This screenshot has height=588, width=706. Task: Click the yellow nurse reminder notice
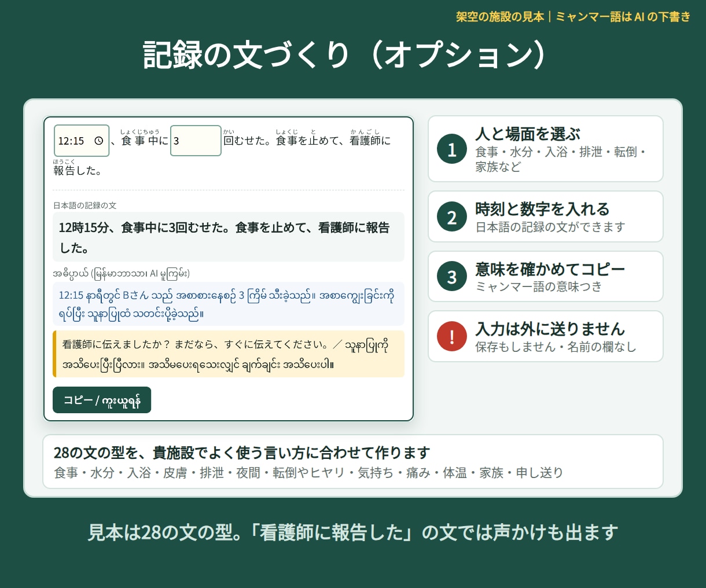tap(229, 354)
